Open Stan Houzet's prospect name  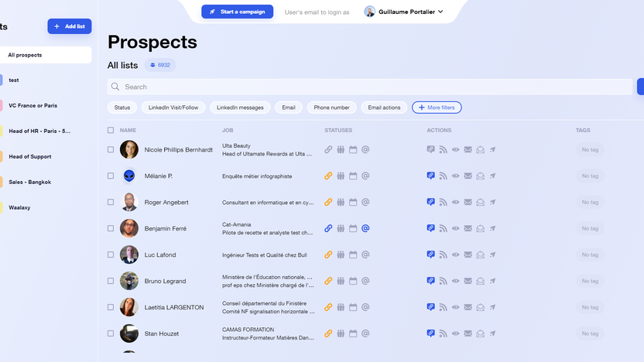pos(162,333)
